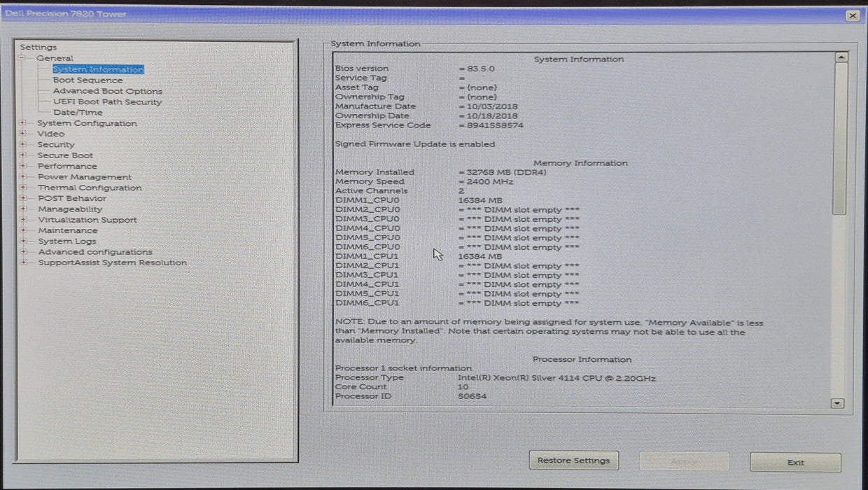Select the Manageability label

coord(70,209)
